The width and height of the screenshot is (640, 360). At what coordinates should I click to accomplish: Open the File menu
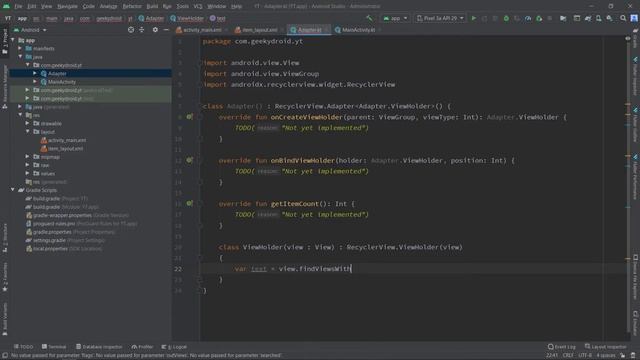tap(18, 6)
